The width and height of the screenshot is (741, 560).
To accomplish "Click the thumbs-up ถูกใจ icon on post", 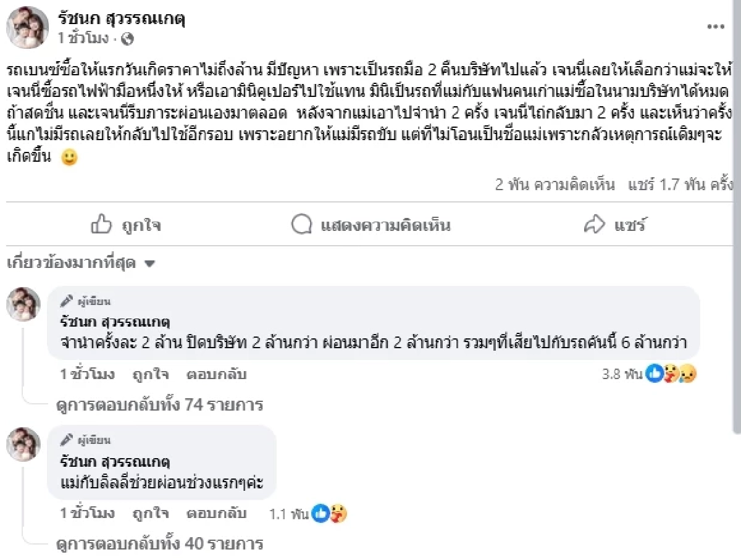I will tap(101, 225).
